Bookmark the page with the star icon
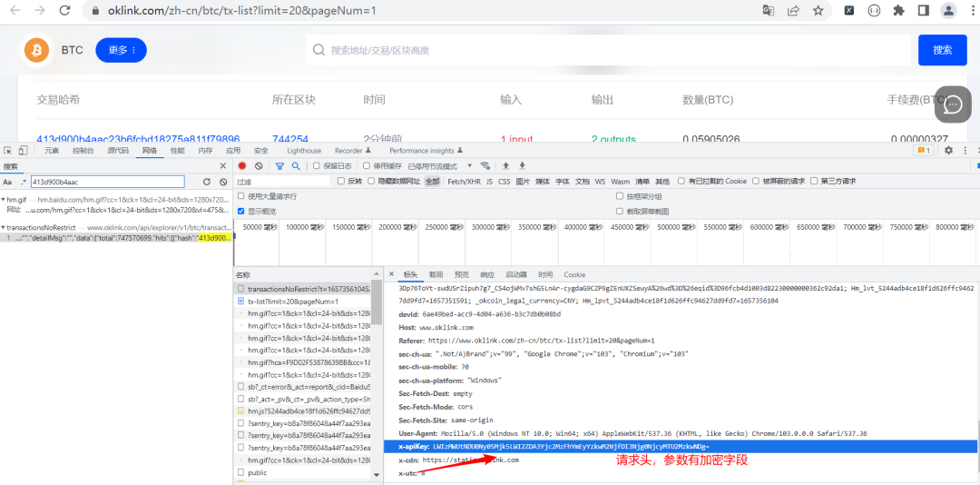 click(x=818, y=10)
